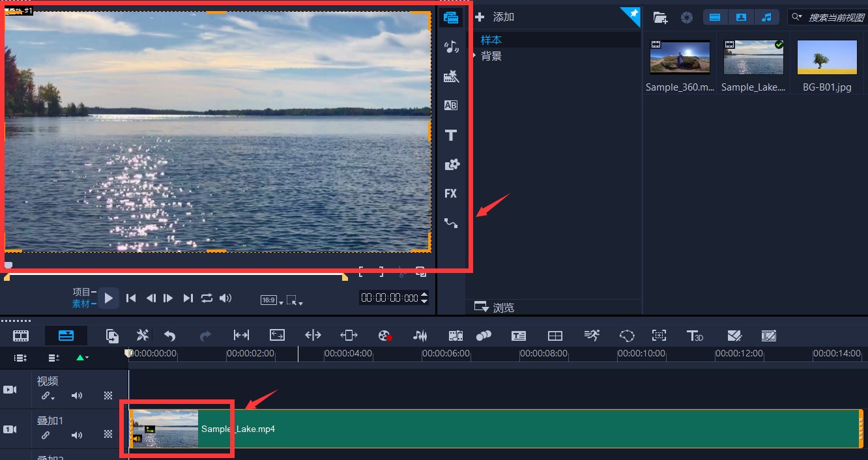Mute the 视频 track
868x460 pixels.
tap(77, 395)
